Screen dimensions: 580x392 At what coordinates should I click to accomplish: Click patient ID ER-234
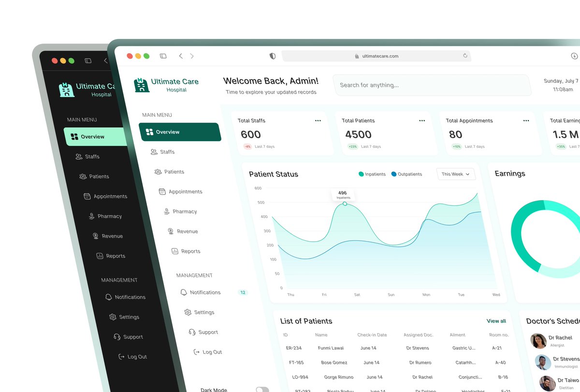click(x=294, y=348)
